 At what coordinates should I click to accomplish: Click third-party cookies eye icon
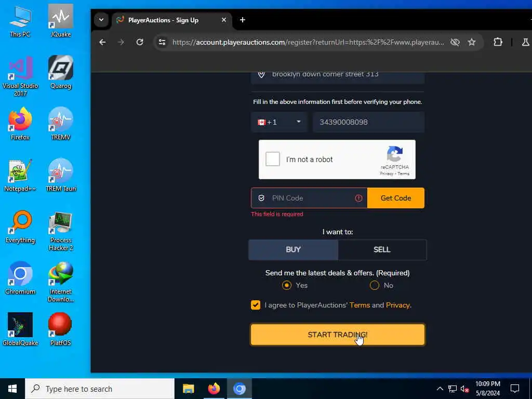coord(455,42)
